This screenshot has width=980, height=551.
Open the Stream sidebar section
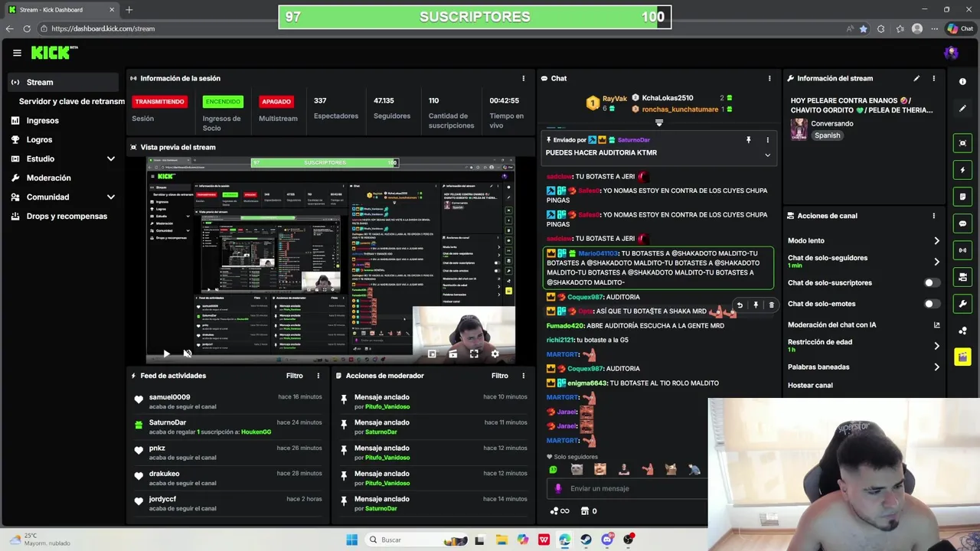point(64,82)
